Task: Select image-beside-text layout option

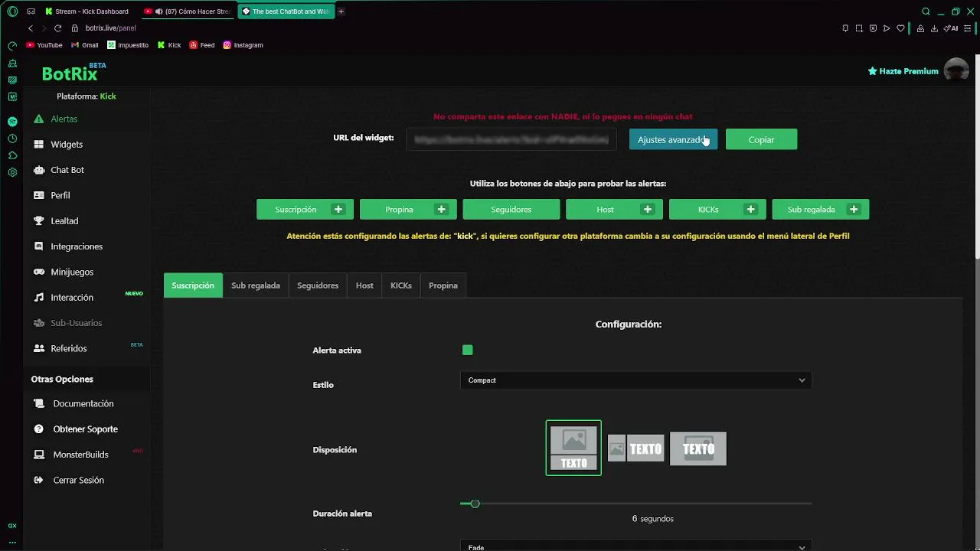Action: point(635,448)
